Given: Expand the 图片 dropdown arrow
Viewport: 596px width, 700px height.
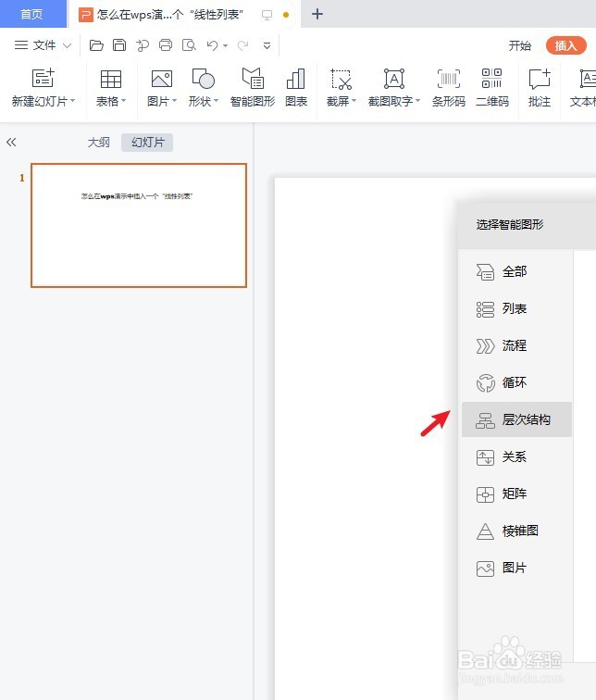Looking at the screenshot, I should point(174,101).
